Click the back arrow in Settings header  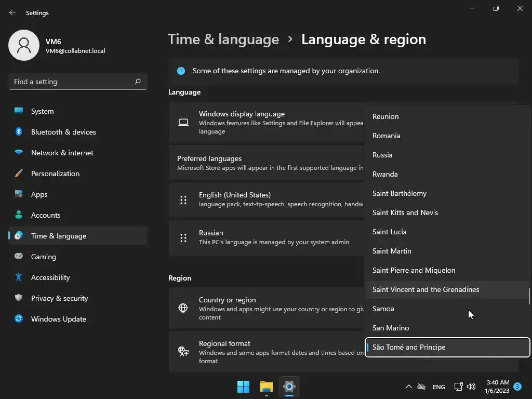[12, 12]
